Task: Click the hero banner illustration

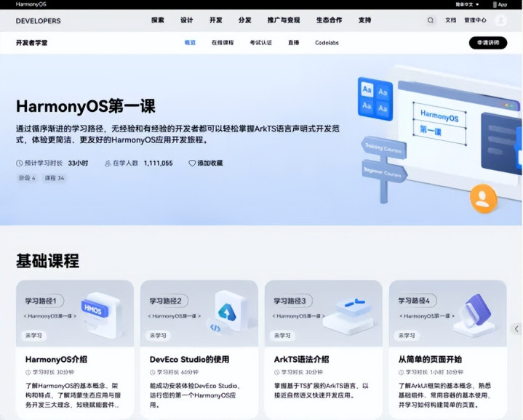Action: tap(439, 138)
